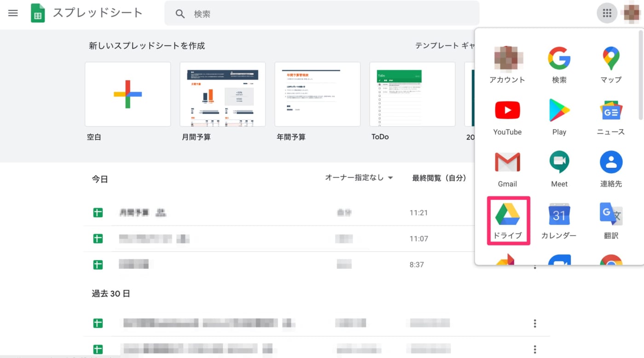Open アカウント in apps panel

507,65
